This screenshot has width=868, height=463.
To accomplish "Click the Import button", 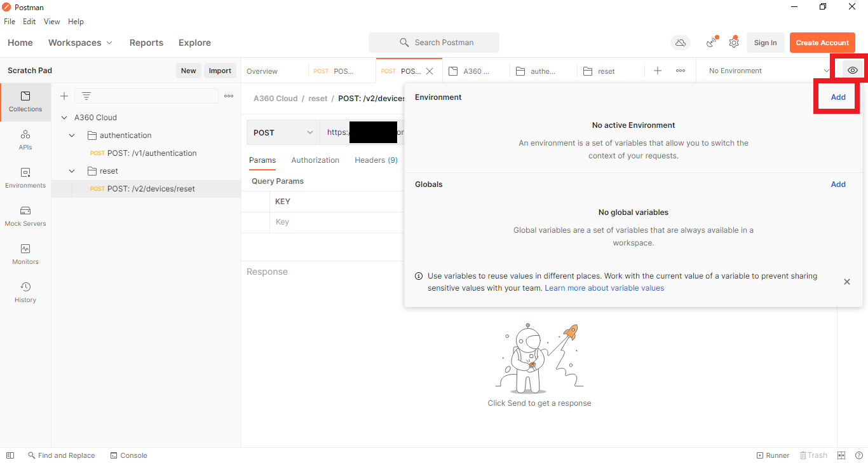I will [220, 71].
